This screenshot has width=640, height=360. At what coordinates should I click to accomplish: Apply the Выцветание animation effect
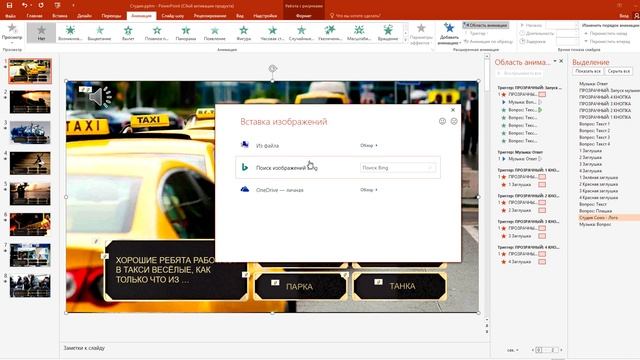99,33
